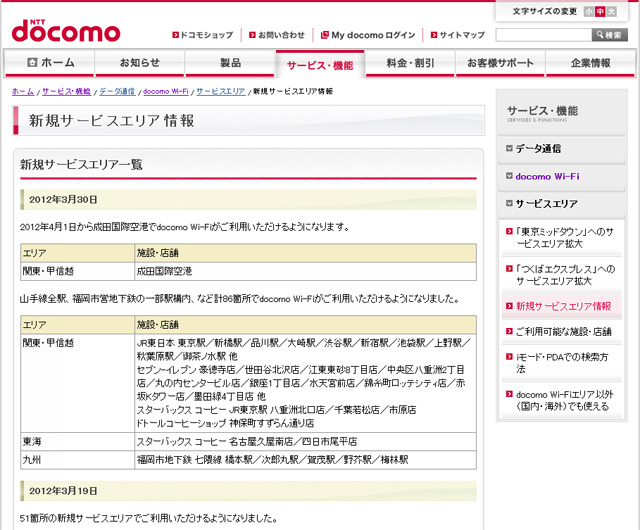Click the サイトマップ arrow icon
Screen dimensions: 640x530
tap(434, 35)
